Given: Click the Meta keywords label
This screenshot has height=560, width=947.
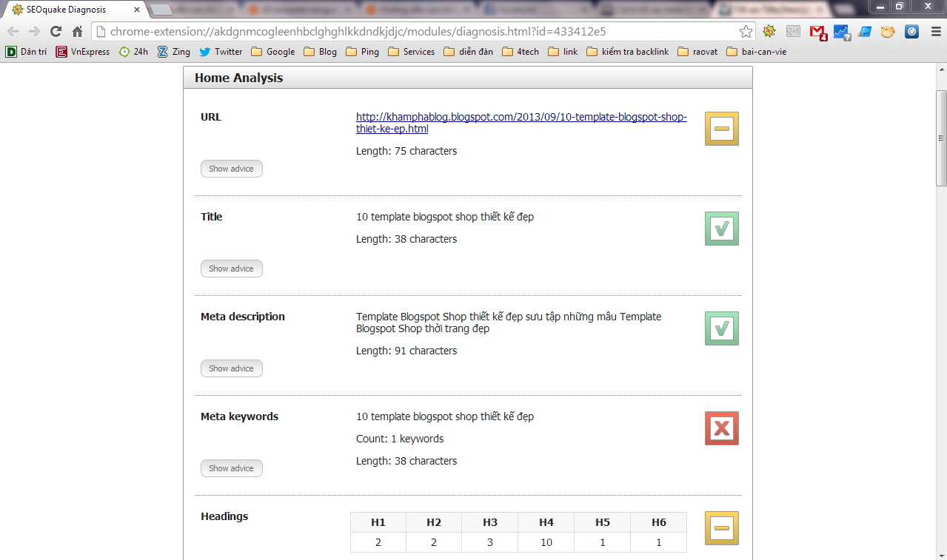Looking at the screenshot, I should tap(239, 416).
